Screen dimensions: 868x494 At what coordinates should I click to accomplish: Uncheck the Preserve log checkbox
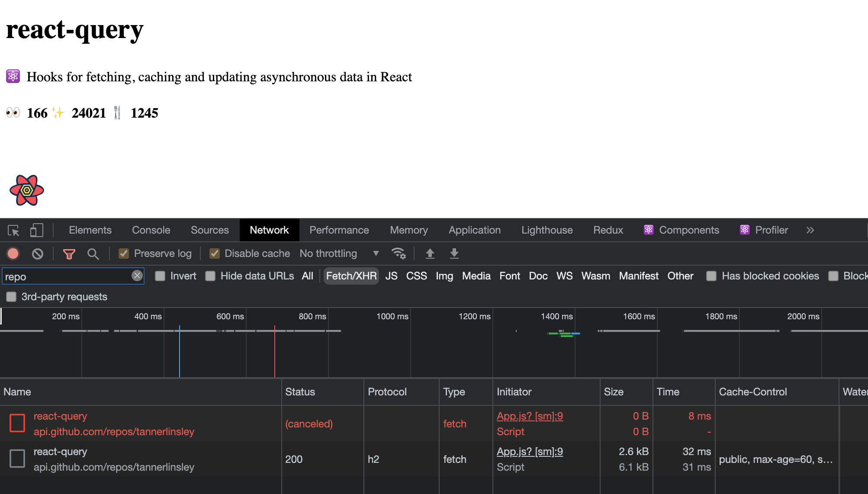(124, 253)
